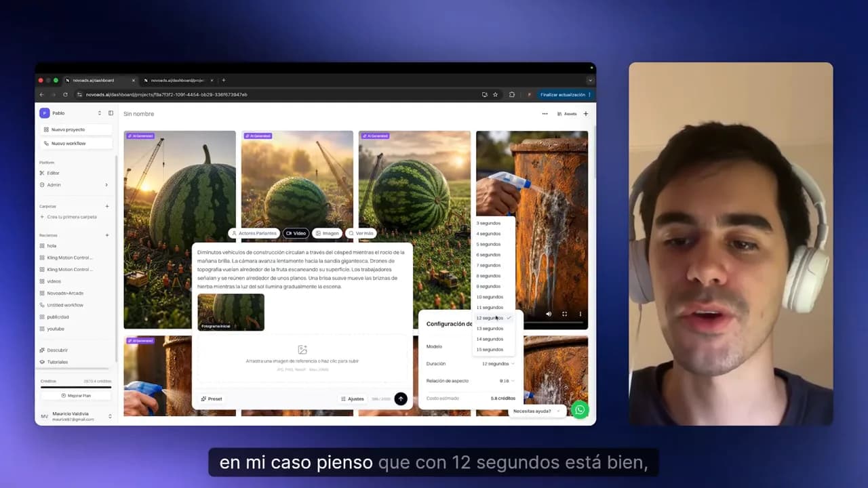Switch to second novoads.ai browser tab

pos(178,80)
